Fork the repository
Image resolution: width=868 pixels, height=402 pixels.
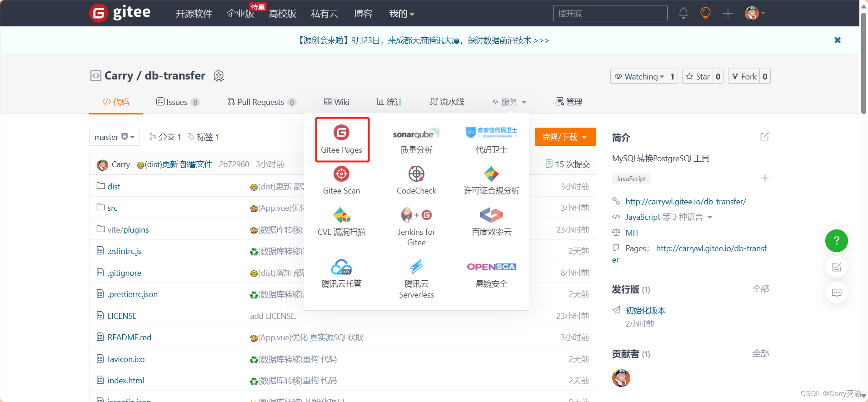pos(744,76)
